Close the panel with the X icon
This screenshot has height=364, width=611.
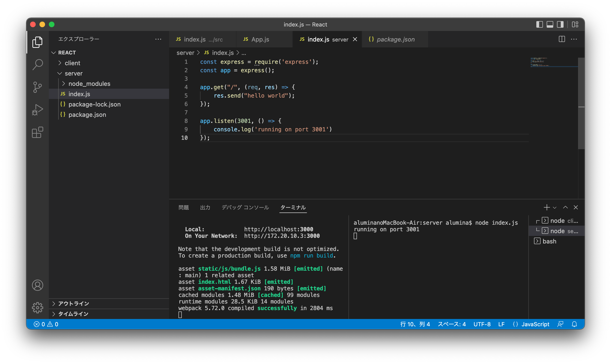pyautogui.click(x=576, y=207)
